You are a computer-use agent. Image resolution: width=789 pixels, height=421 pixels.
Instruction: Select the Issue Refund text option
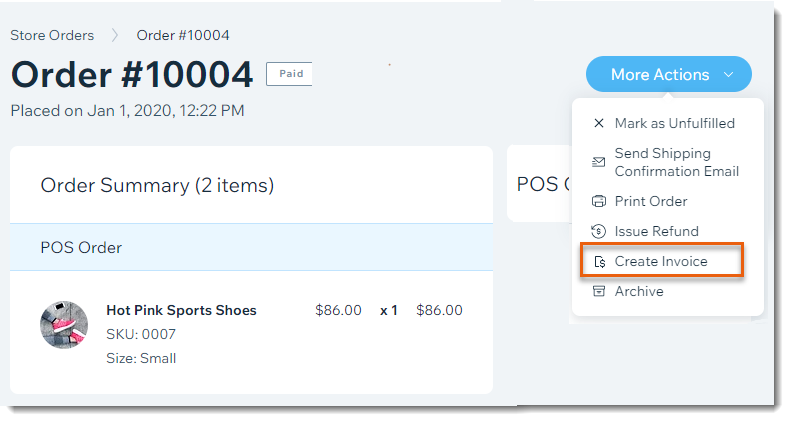(x=656, y=231)
